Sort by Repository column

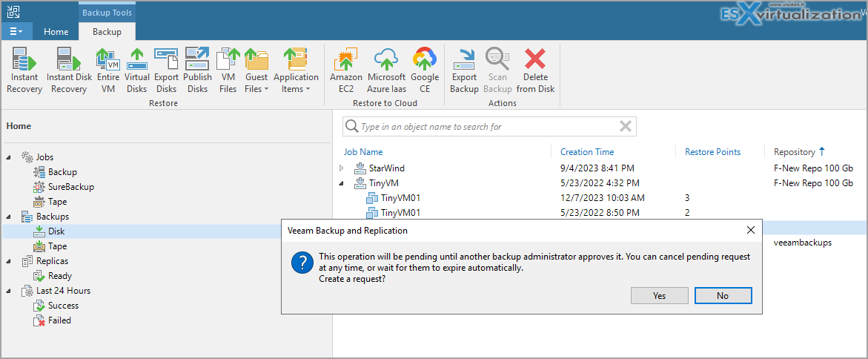coord(795,152)
